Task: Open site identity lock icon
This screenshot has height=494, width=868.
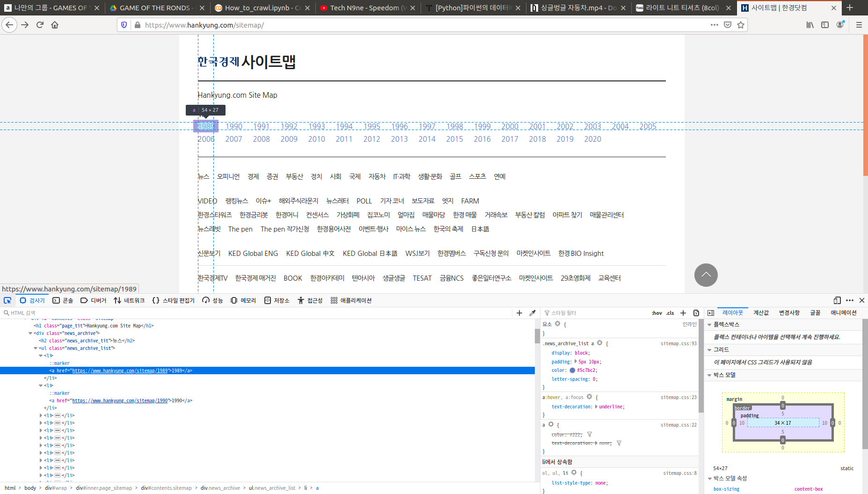Action: [x=138, y=25]
